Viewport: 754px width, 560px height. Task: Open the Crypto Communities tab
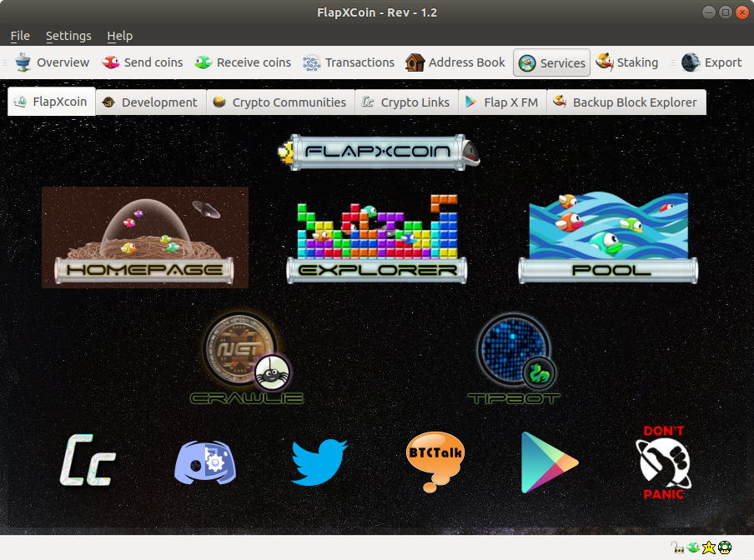click(x=281, y=102)
